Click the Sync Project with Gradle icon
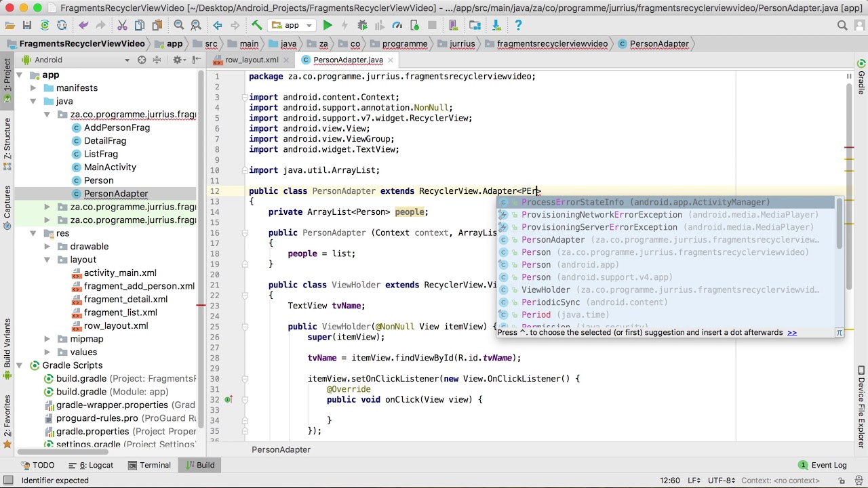This screenshot has width=868, height=488. 45,25
